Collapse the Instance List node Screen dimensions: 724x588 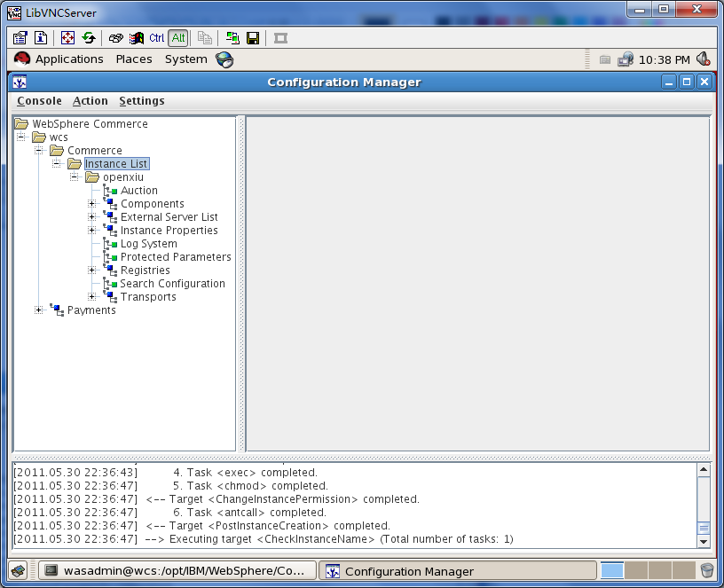pos(56,164)
